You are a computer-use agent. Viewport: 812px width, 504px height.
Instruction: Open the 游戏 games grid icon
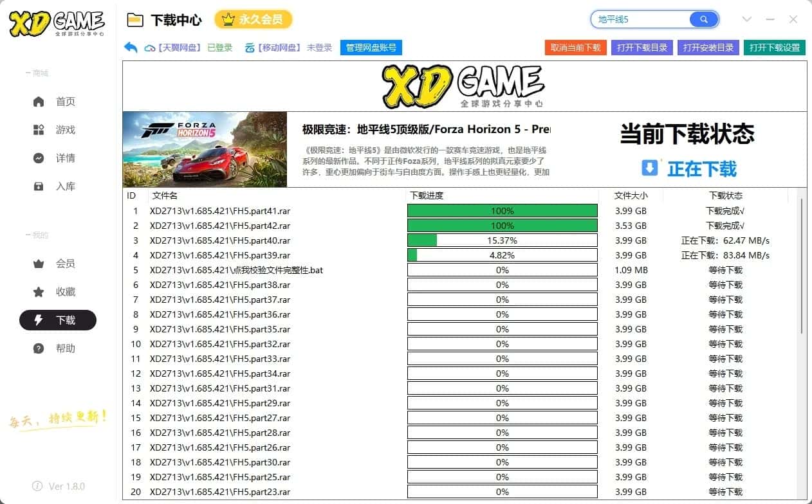[39, 130]
